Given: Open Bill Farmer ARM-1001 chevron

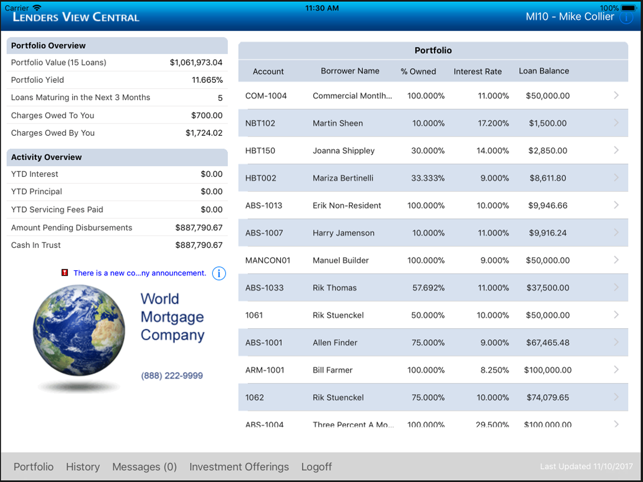Looking at the screenshot, I should [x=616, y=370].
